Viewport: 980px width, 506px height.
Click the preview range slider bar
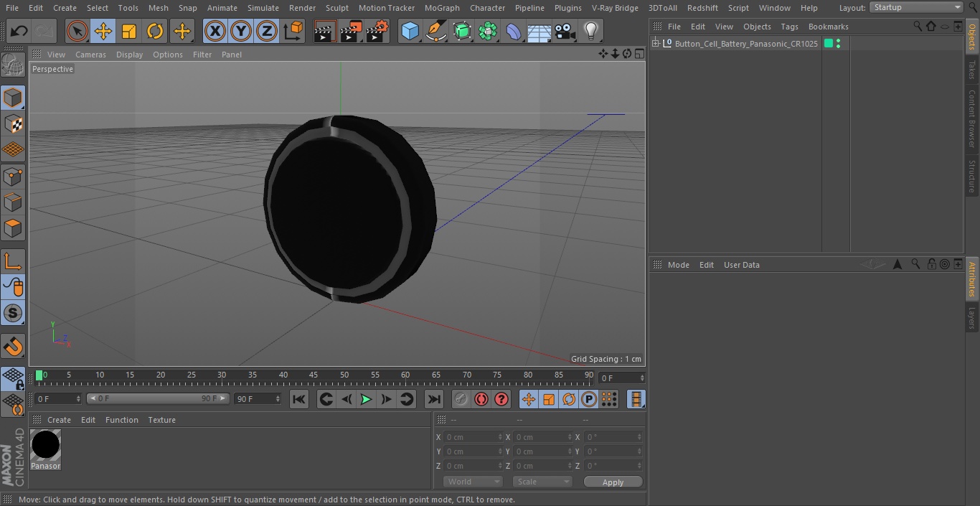tap(158, 398)
